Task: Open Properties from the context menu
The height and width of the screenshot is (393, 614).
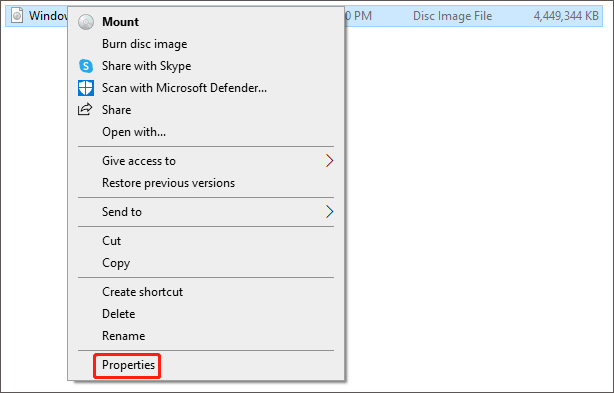Action: (128, 365)
